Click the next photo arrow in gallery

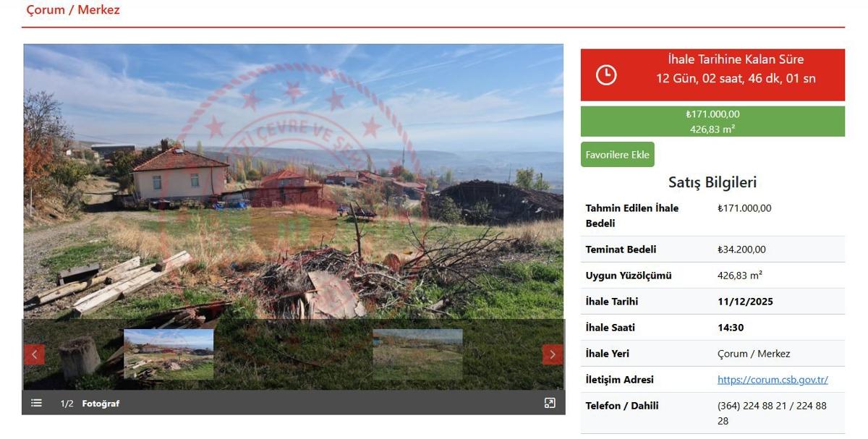(x=552, y=354)
